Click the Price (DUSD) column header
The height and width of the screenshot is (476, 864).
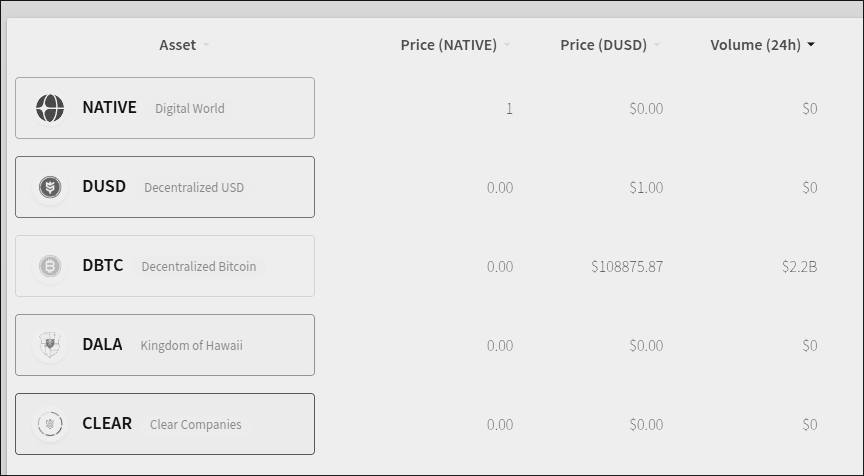click(603, 45)
